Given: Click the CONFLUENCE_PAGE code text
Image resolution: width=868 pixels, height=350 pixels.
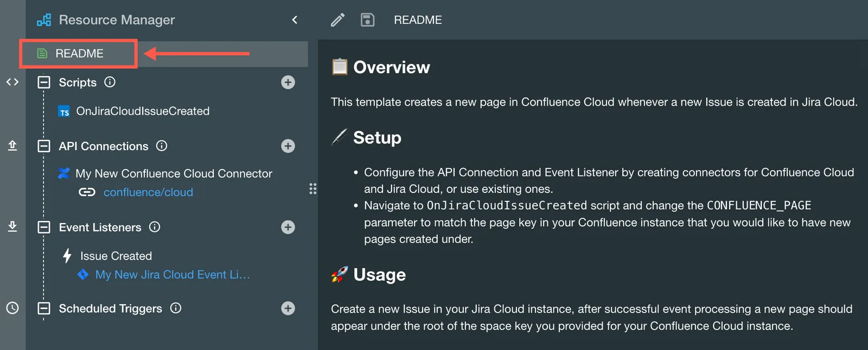Looking at the screenshot, I should (759, 205).
